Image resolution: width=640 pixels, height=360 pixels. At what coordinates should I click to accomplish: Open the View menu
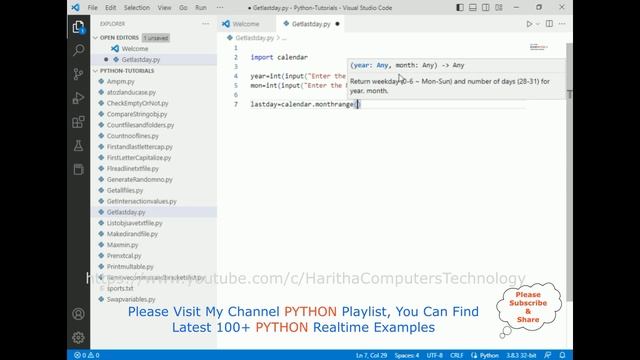[164, 8]
